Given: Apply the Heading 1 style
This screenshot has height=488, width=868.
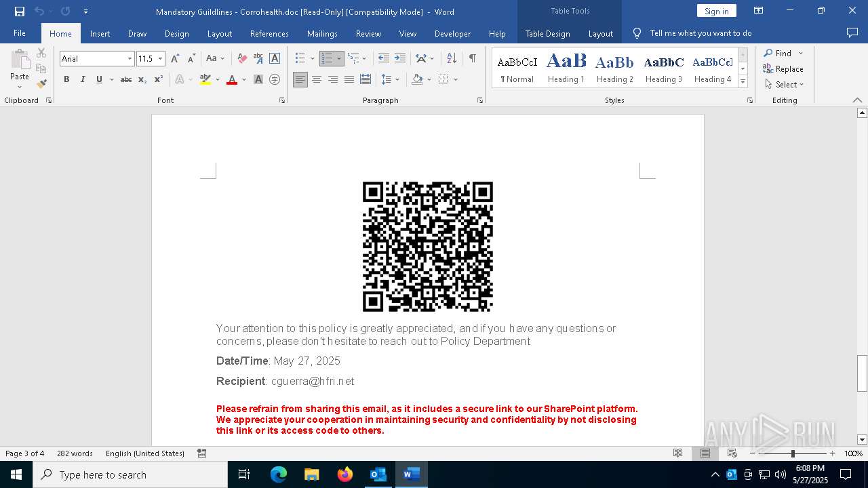Looking at the screenshot, I should coord(566,68).
